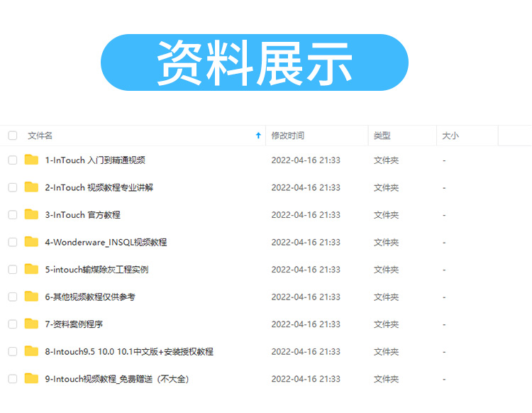Open folder 8-Intouch9.5 10.0 10.1中文版+安装授权教程
The width and height of the screenshot is (532, 413).
129,351
